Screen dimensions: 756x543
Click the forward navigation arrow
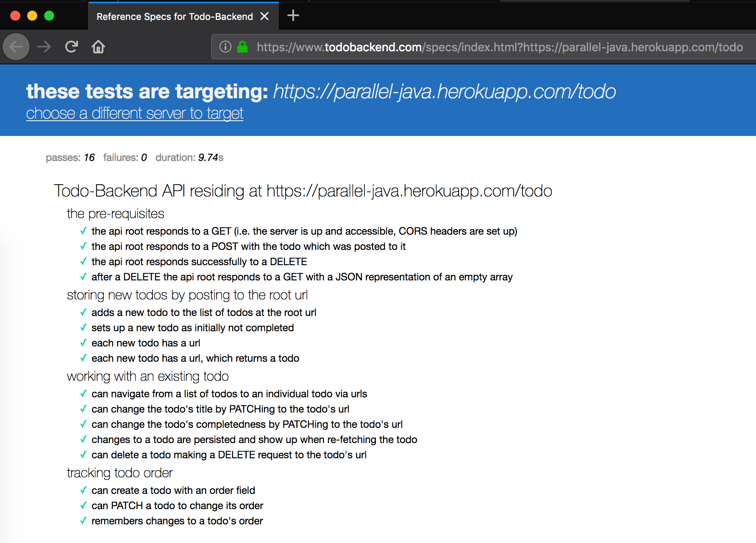tap(44, 47)
